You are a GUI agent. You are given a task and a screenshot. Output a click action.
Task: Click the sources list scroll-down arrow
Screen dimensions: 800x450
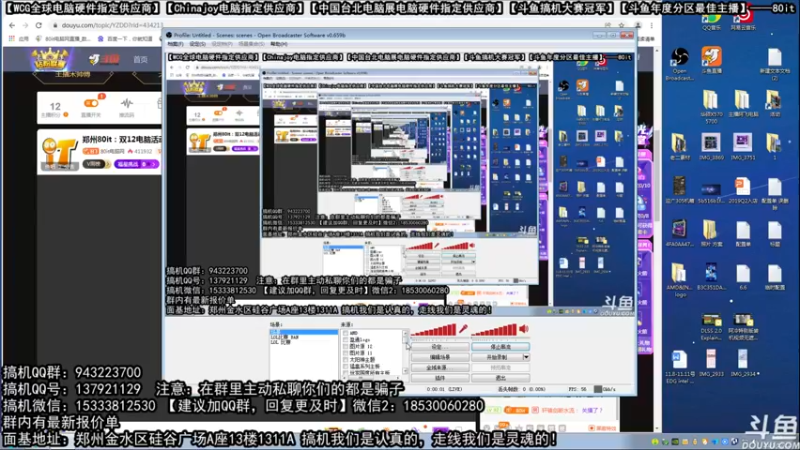[x=406, y=371]
